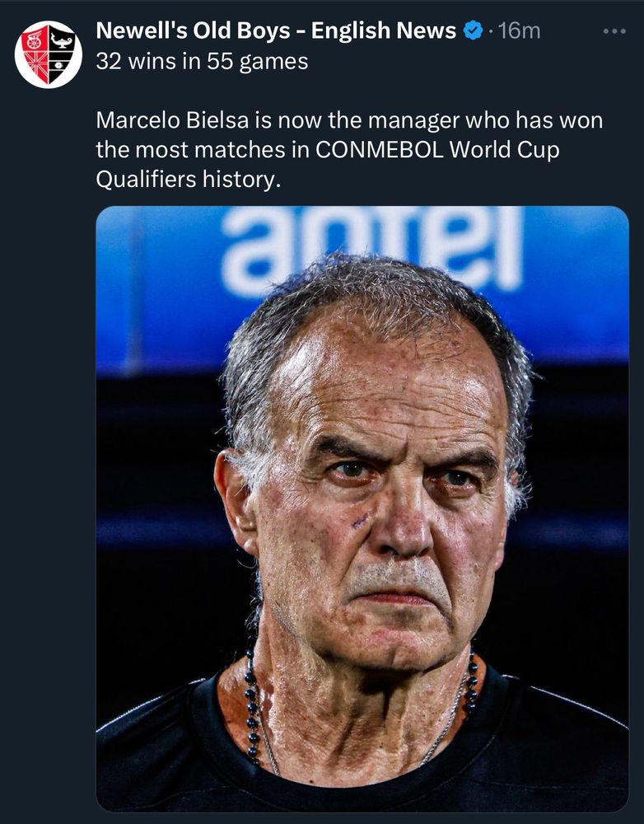Screen dimensions: 644x824
Task: Click the blue verified checkmark badge
Action: point(474,32)
